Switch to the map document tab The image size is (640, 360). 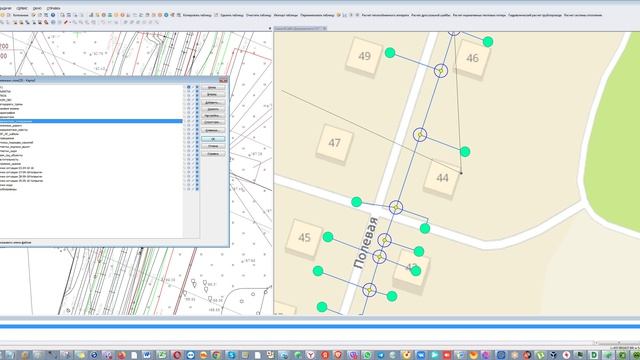coord(300,28)
